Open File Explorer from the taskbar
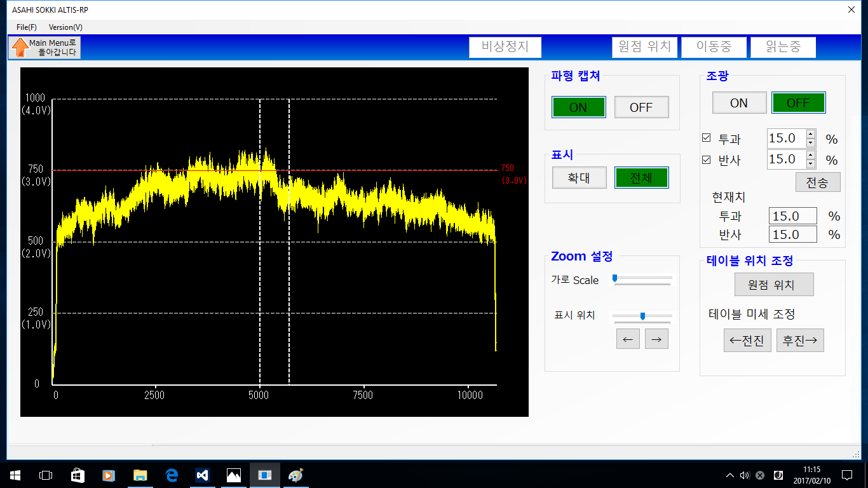This screenshot has height=488, width=868. click(140, 475)
